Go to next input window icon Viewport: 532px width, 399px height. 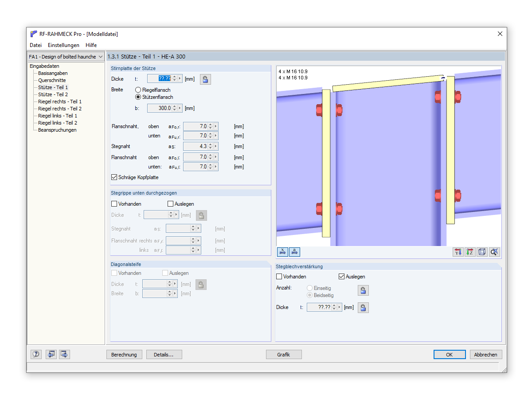(64, 354)
